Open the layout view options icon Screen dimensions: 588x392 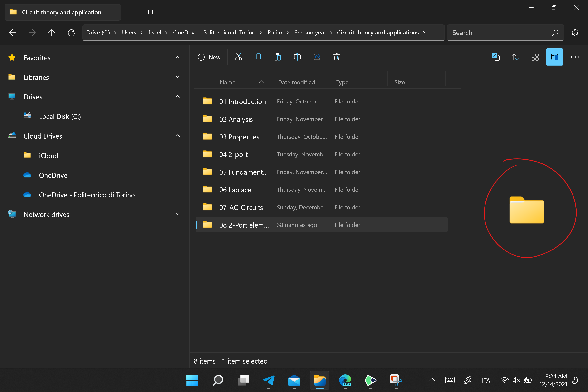coord(535,57)
